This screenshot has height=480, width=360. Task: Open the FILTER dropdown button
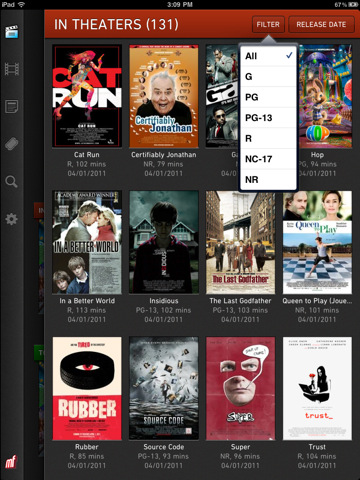[268, 24]
